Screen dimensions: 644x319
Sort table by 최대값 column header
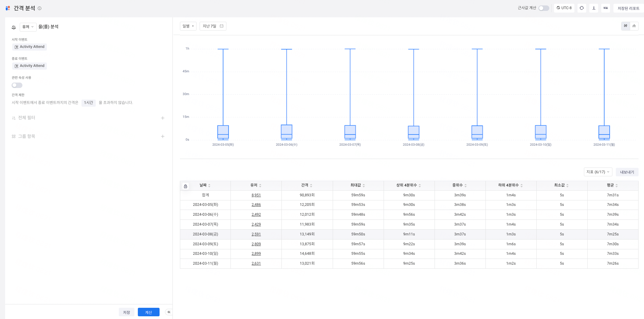coord(358,185)
